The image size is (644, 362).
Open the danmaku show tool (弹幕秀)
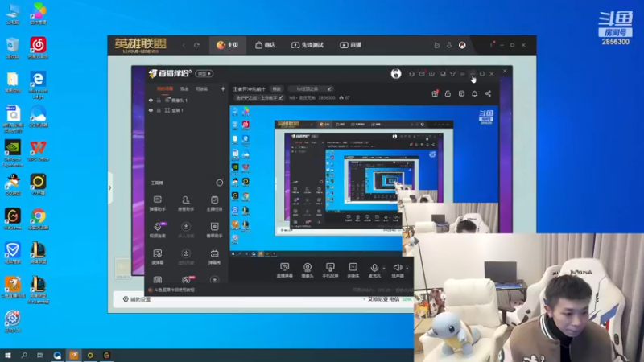click(x=214, y=257)
